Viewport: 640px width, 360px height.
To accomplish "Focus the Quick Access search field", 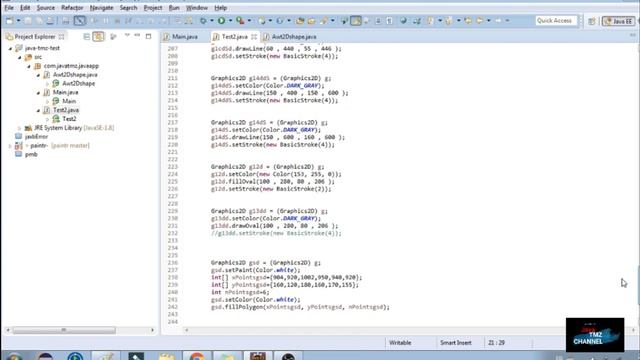I will click(556, 20).
